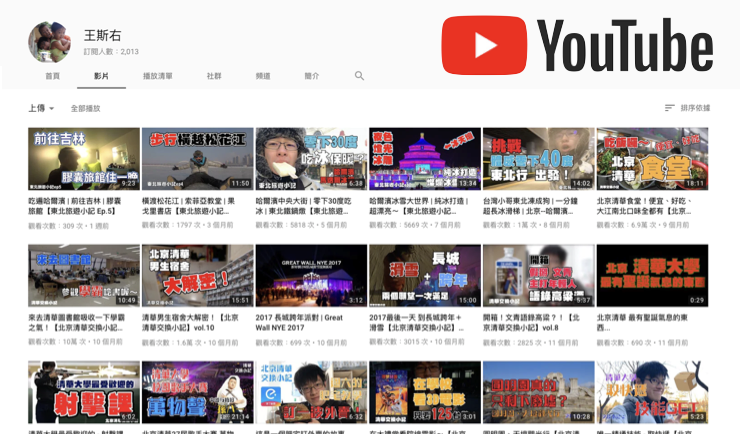The height and width of the screenshot is (434, 740).
Task: Select the 影片 videos tab
Action: point(101,75)
